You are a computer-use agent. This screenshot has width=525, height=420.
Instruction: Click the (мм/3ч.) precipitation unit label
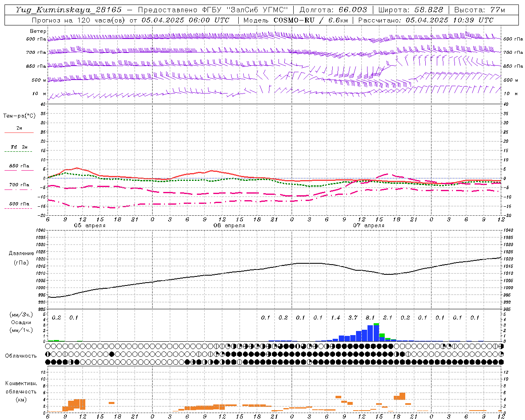click(21, 315)
